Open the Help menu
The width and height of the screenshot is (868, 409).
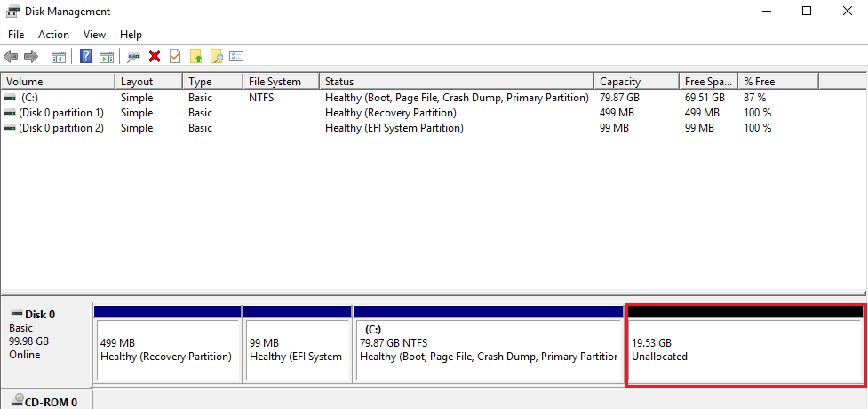(131, 35)
